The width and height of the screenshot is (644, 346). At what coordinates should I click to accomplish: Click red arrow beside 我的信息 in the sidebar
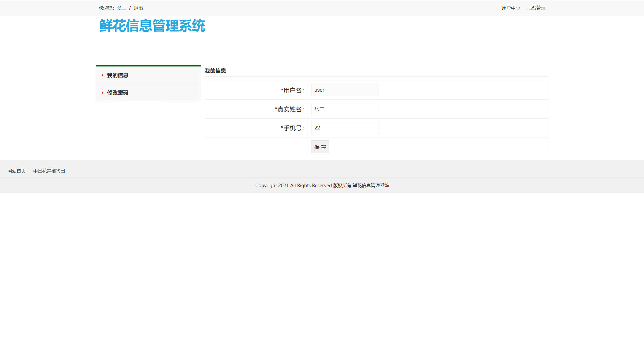point(102,75)
